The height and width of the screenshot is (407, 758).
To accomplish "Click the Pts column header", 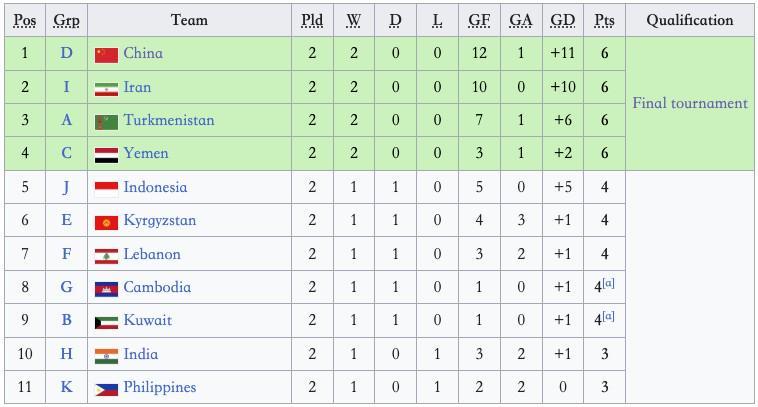I will (x=604, y=20).
